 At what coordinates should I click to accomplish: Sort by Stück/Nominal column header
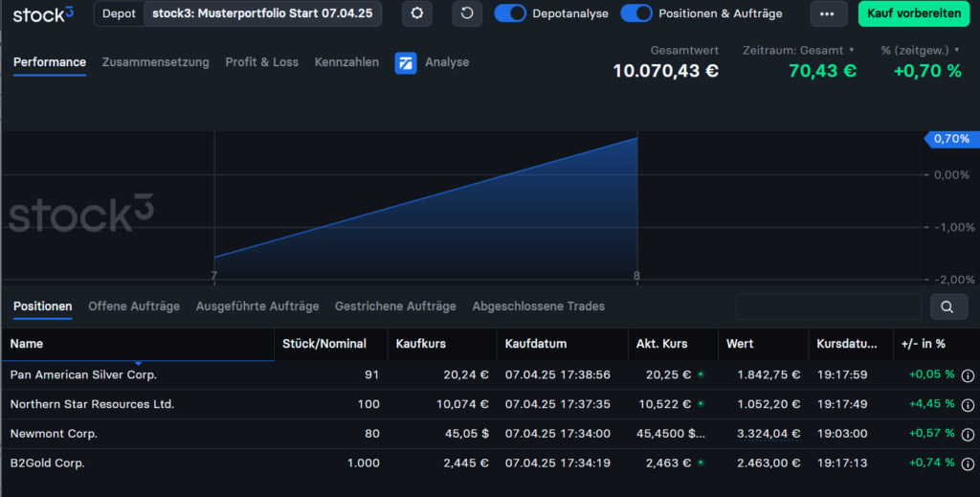(331, 344)
